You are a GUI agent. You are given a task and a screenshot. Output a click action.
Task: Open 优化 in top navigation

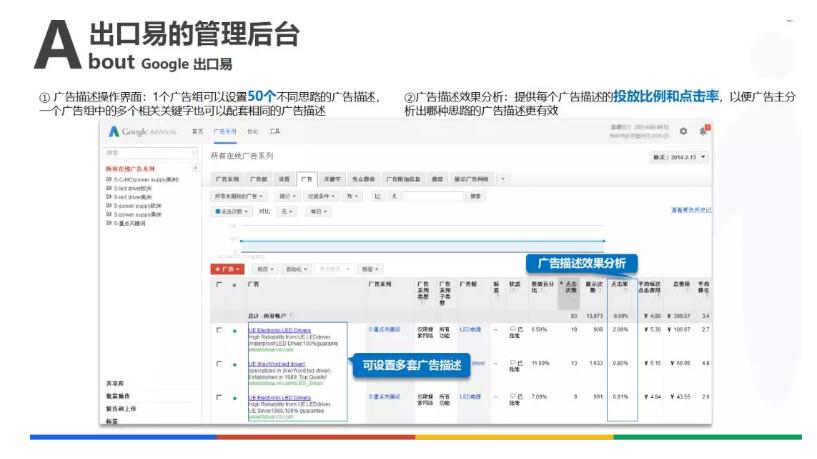(253, 131)
